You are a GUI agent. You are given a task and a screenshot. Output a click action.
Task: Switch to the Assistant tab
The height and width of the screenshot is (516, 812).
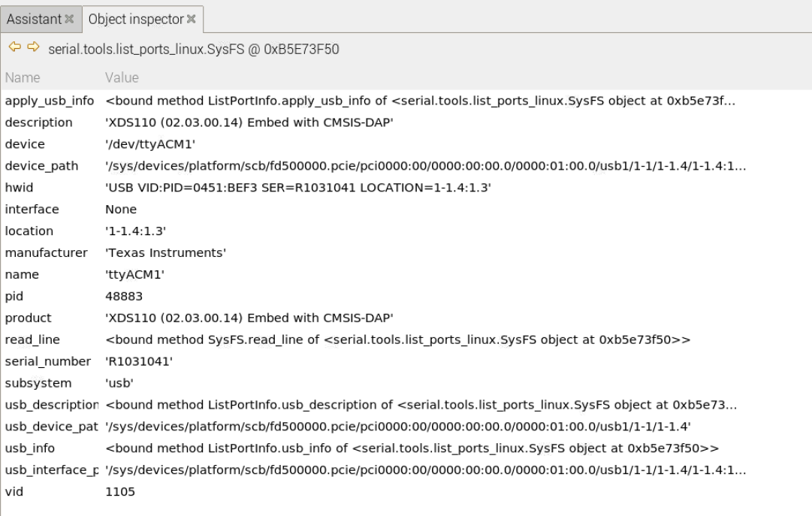[34, 19]
